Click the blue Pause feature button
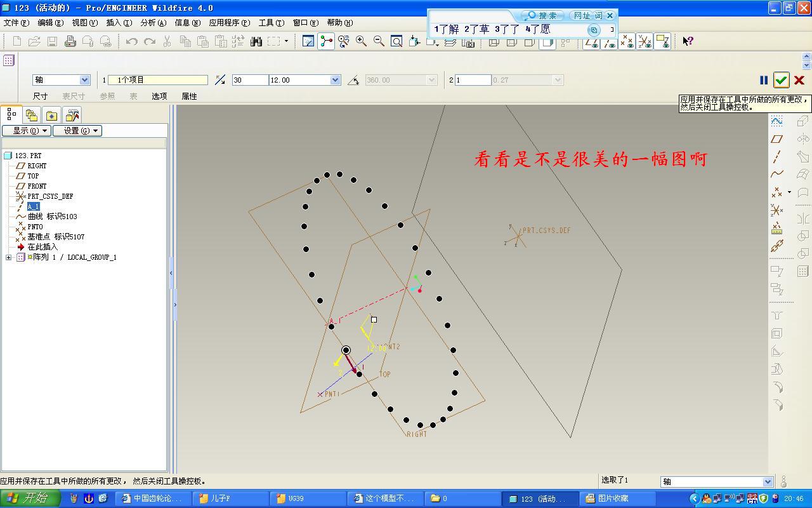The image size is (812, 508). pyautogui.click(x=764, y=80)
